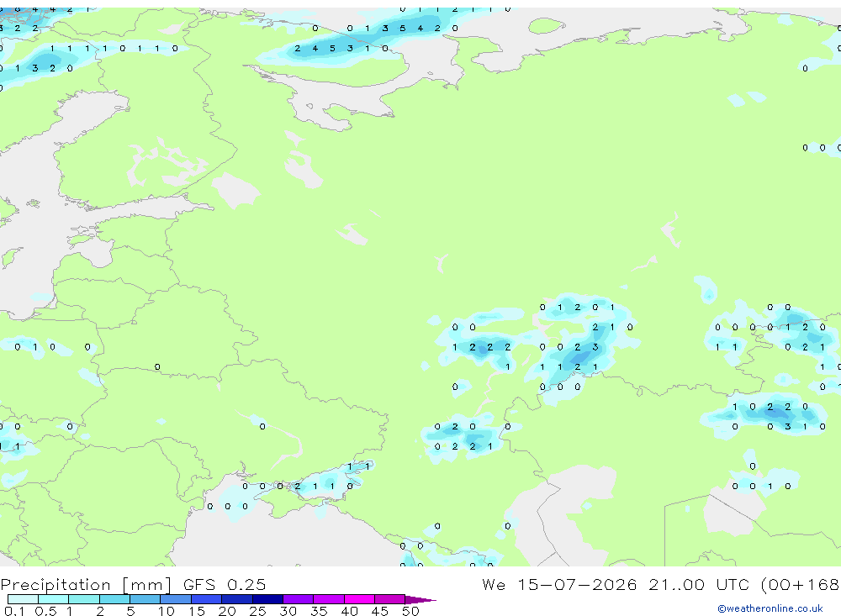Click the '45' legend scale label
This screenshot has height=616, width=841.
click(380, 611)
